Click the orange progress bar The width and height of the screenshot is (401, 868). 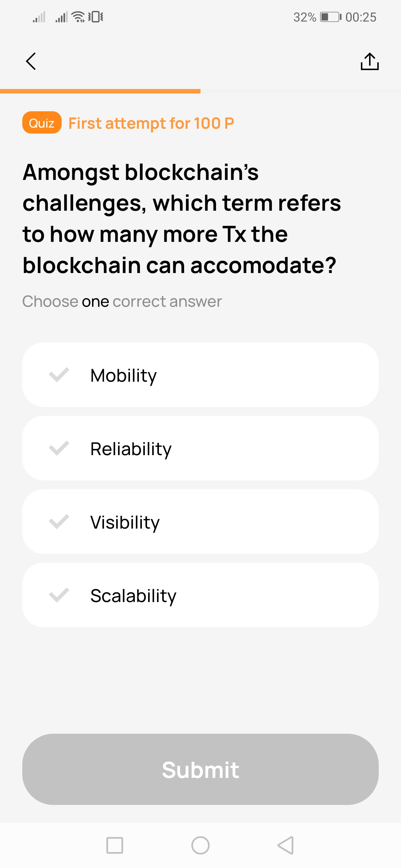tap(100, 92)
